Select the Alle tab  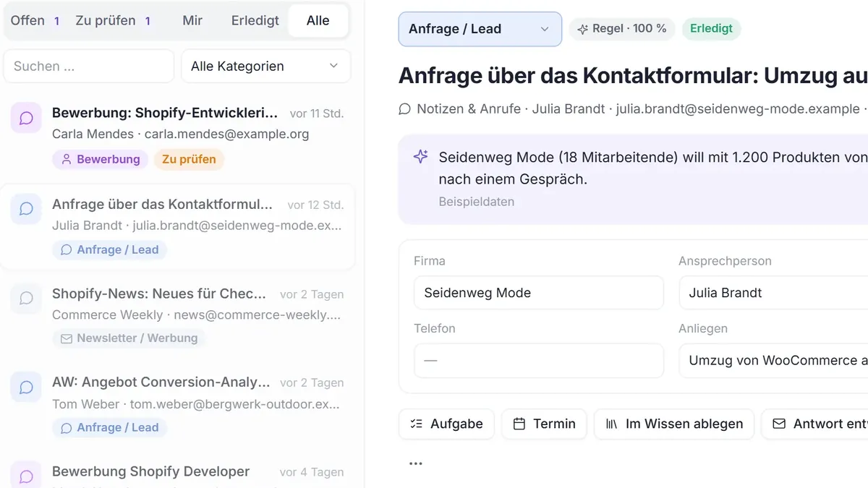point(318,20)
